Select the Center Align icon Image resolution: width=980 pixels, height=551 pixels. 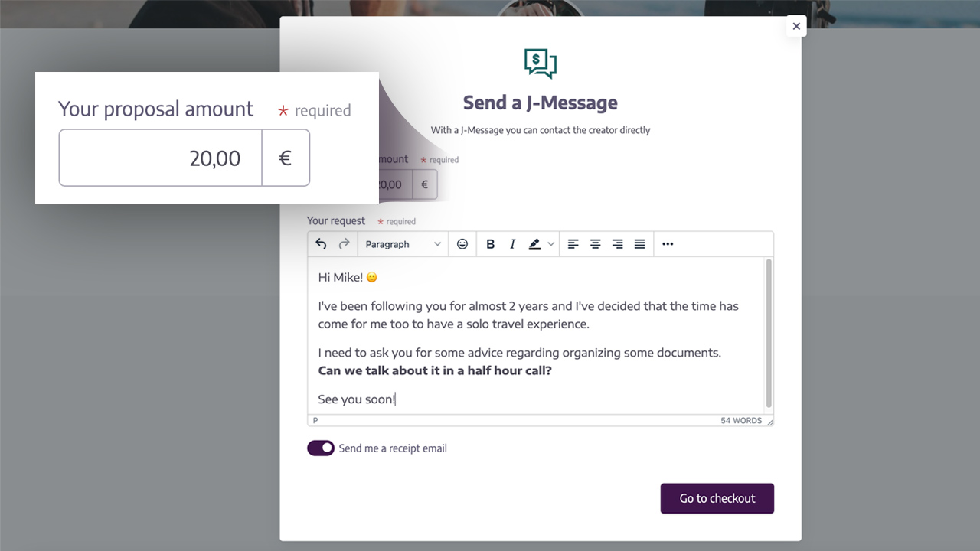pos(596,243)
